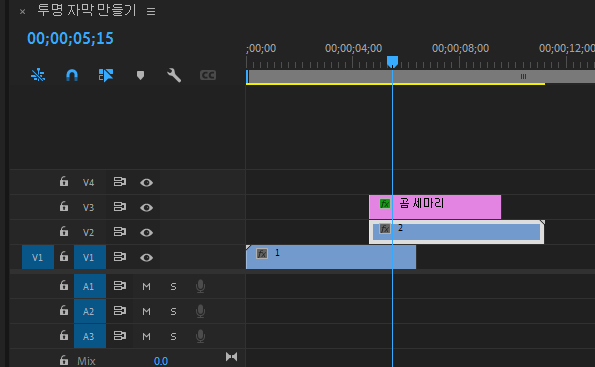
Task: Toggle sync lock on track V4
Action: [x=120, y=182]
